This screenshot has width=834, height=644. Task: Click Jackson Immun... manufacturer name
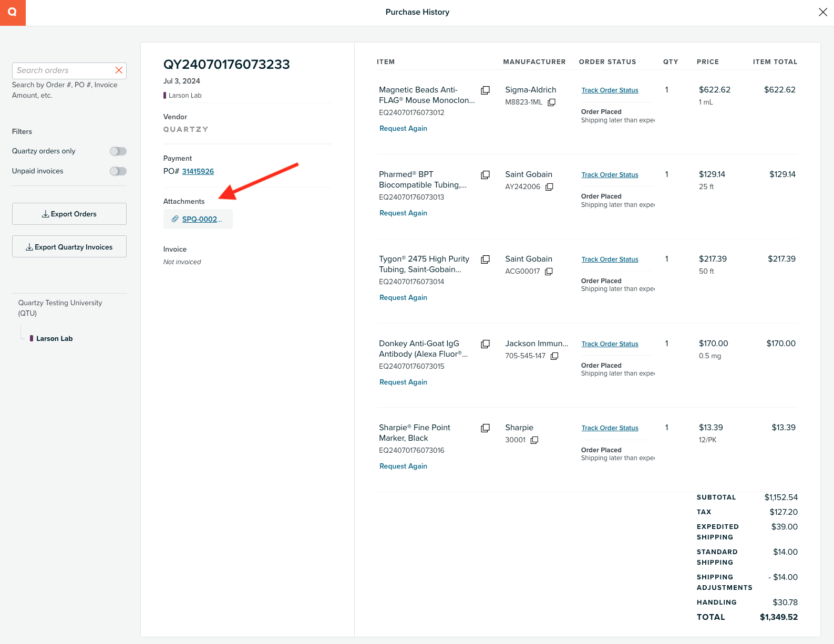[537, 344]
